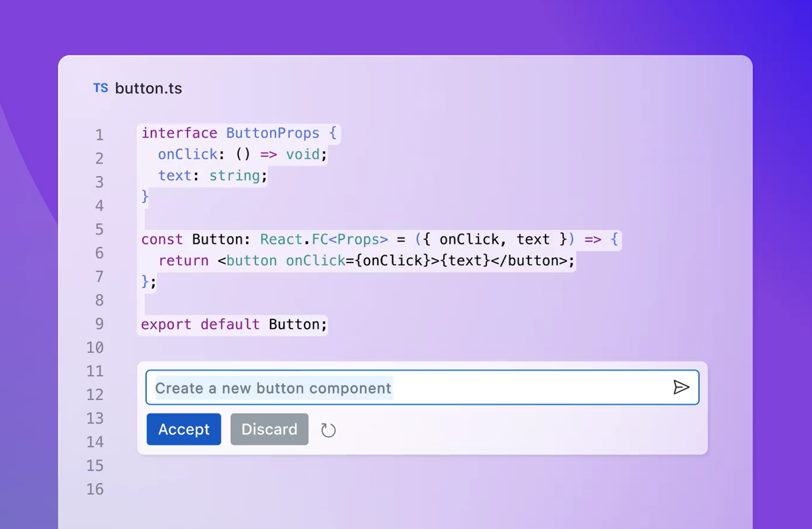Select the export default Button statement
This screenshot has height=529, width=812.
click(233, 324)
